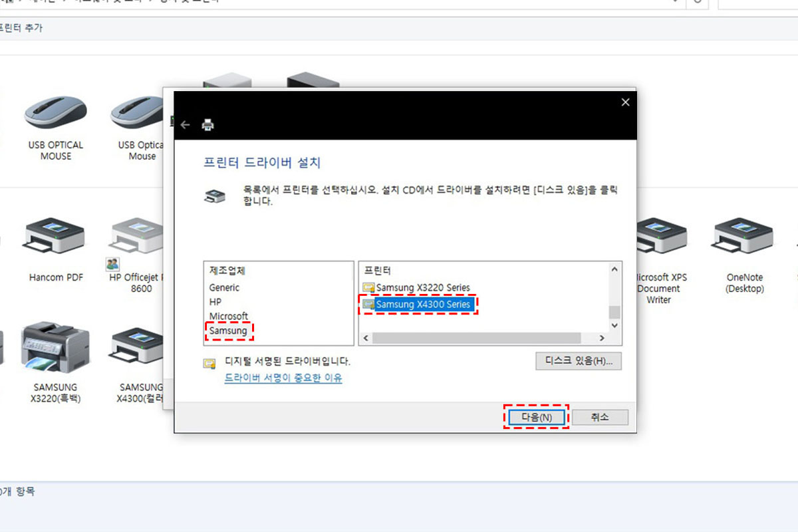Go back using the dialog's back arrow
798x532 pixels.
186,124
